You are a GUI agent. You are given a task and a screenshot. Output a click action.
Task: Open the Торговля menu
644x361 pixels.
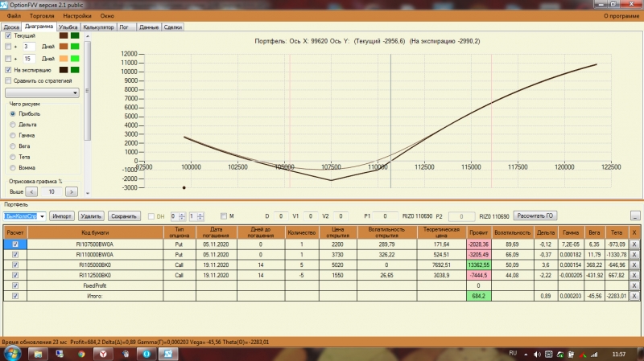click(42, 15)
